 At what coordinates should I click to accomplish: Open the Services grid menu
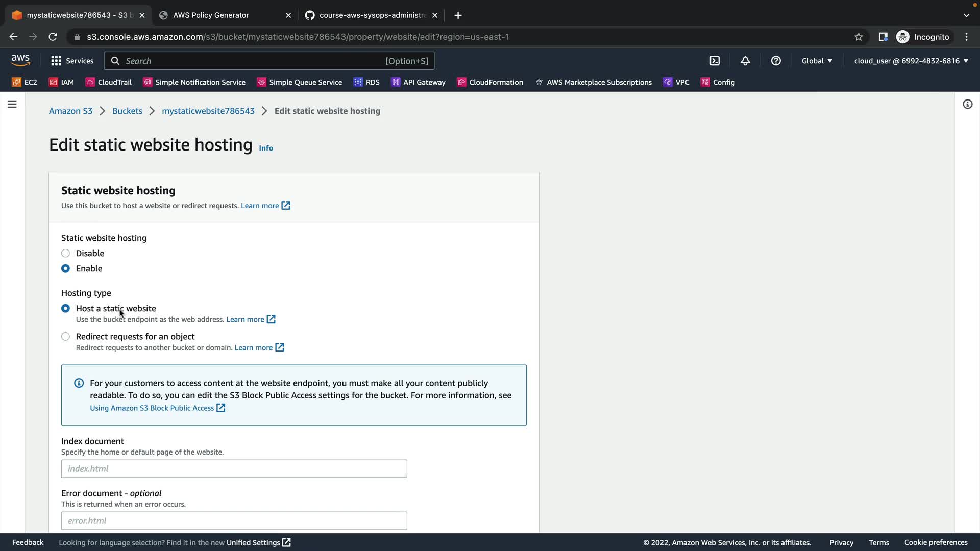point(72,61)
